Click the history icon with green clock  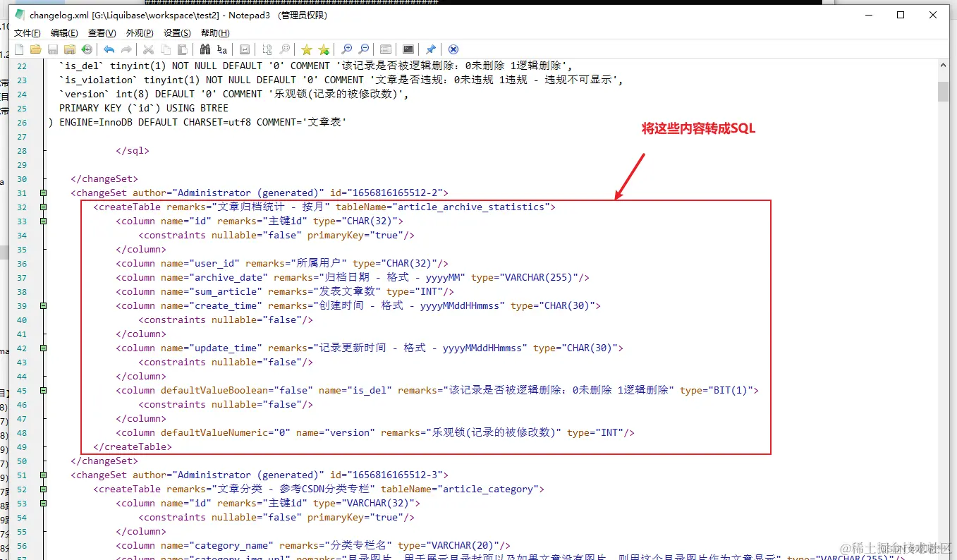pos(87,49)
